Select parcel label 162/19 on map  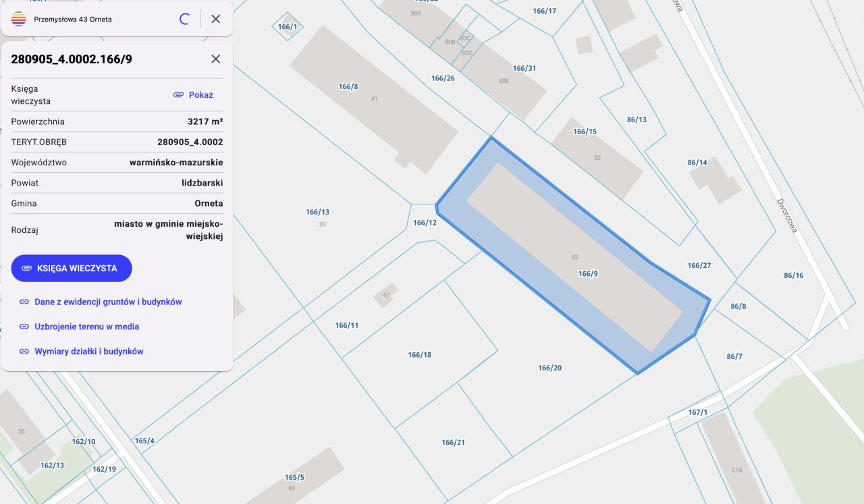[104, 470]
